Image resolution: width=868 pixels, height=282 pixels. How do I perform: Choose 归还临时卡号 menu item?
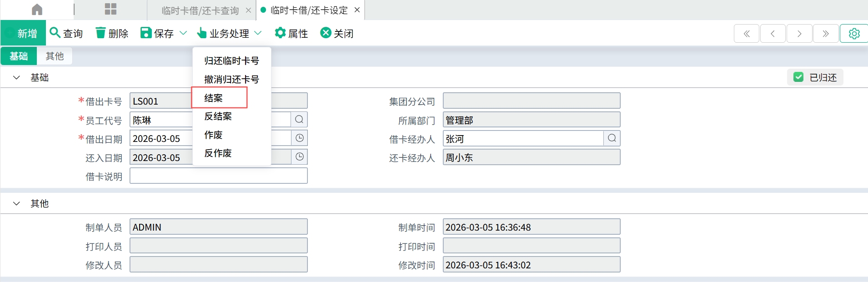click(231, 60)
